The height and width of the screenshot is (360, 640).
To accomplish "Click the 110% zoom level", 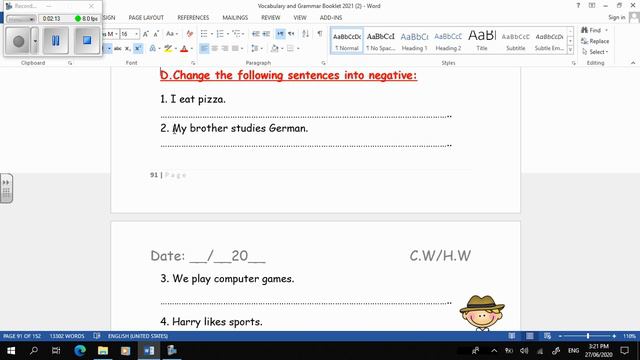I will (629, 336).
